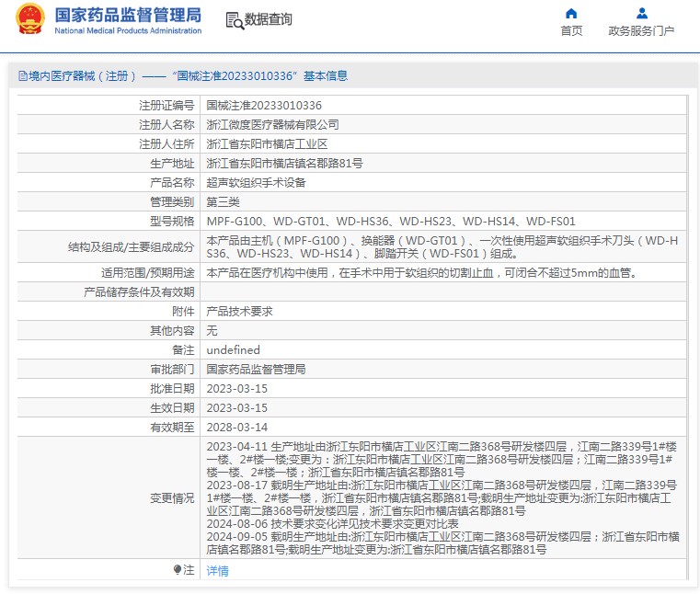The image size is (700, 594).
Task: Click the national emblem logo
Action: pos(28,19)
